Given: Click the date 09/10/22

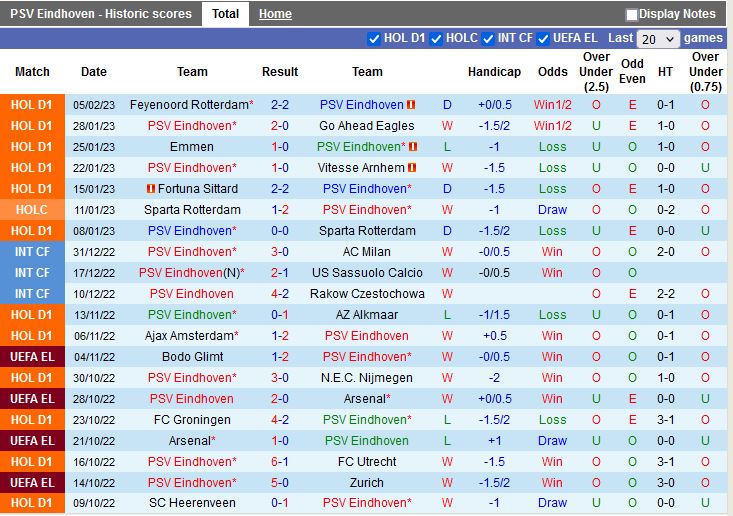Looking at the screenshot, I should [94, 503].
